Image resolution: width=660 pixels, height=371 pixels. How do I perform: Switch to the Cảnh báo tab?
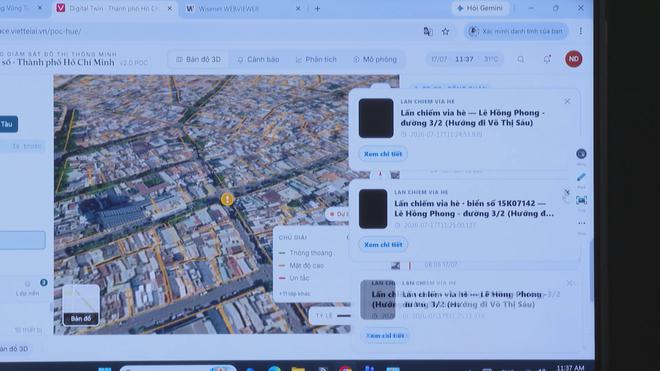(x=258, y=59)
